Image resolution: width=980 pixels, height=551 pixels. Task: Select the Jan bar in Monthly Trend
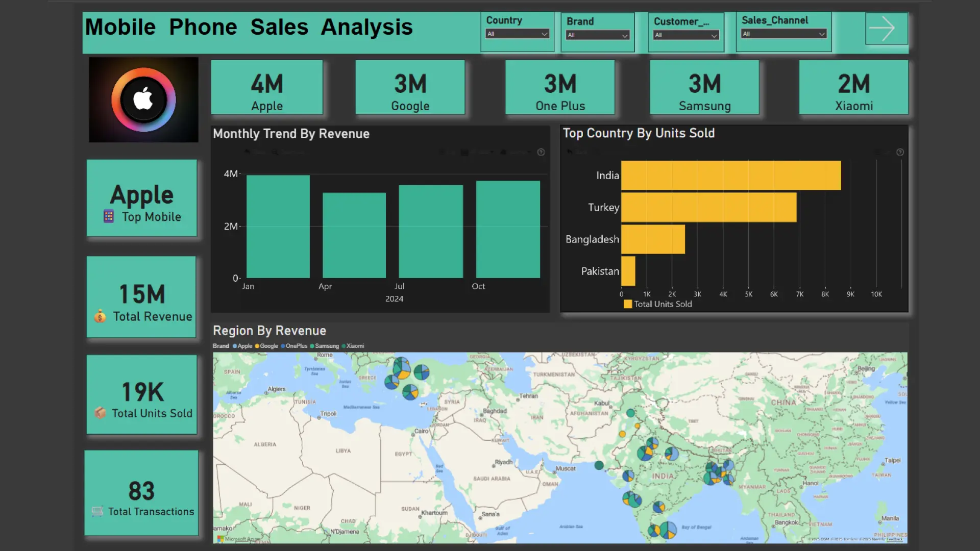click(x=278, y=227)
